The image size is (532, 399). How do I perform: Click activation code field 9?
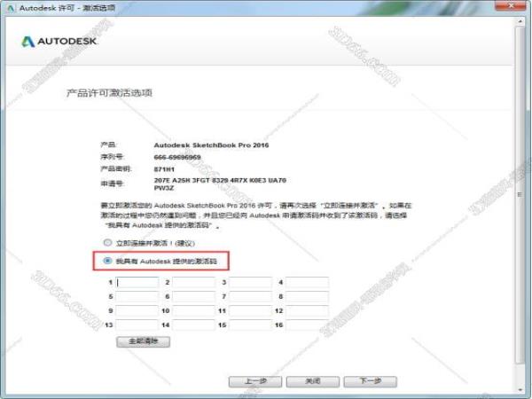[137, 311]
